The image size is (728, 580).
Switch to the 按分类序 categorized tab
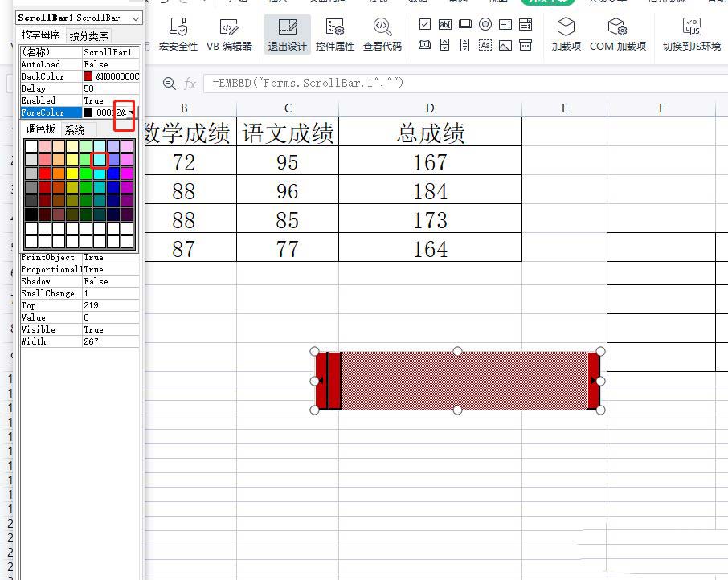tap(88, 35)
